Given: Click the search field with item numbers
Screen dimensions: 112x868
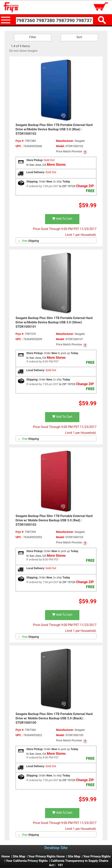Looking at the screenshot, I should [54, 20].
